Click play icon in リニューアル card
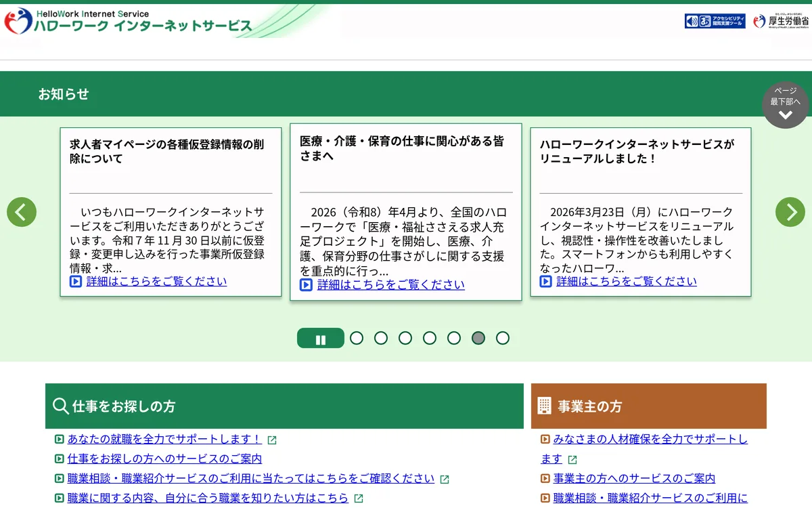This screenshot has height=508, width=812. (546, 282)
